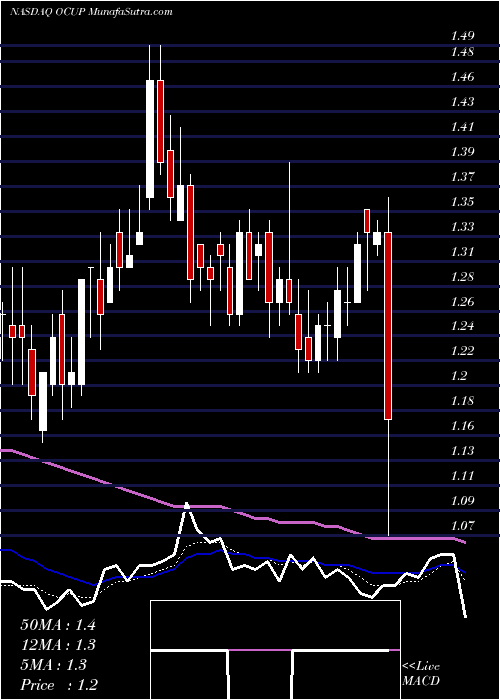The width and height of the screenshot is (500, 700).
Task: Click the 1.09 price axis label
Action: (462, 501)
